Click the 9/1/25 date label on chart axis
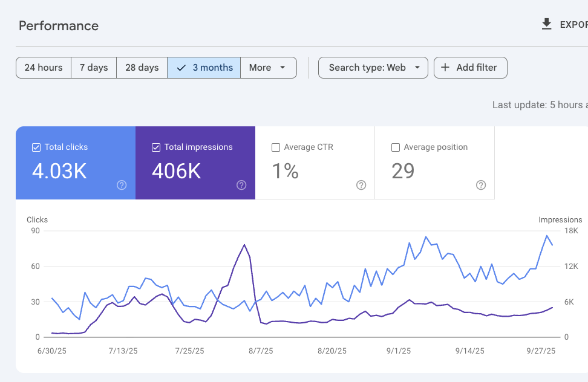The height and width of the screenshot is (382, 588). coord(399,351)
